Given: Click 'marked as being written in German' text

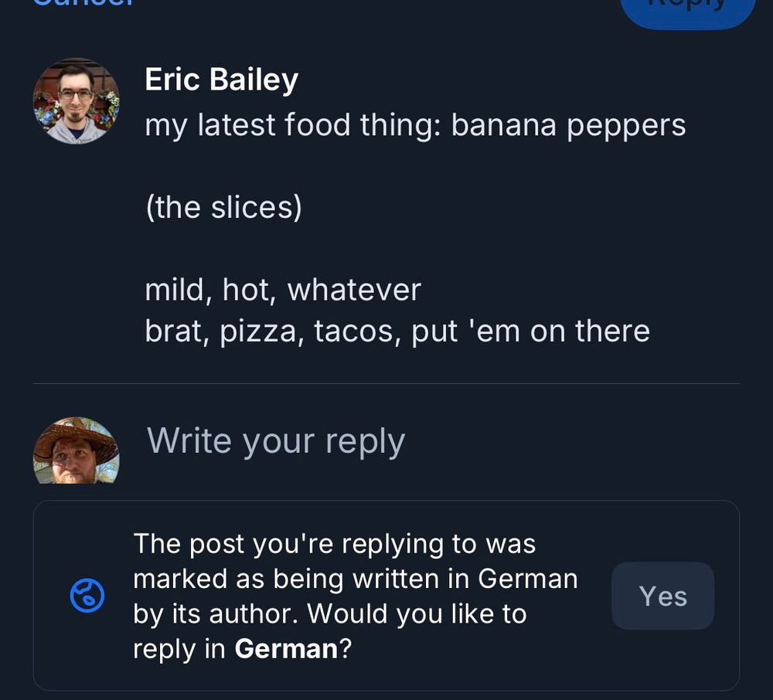Looking at the screenshot, I should pos(355,579).
